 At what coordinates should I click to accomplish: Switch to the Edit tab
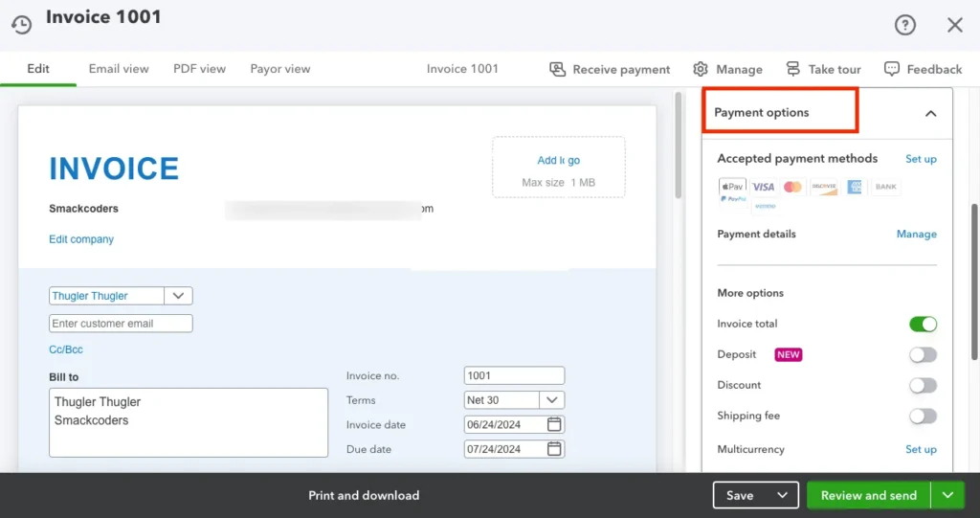click(x=38, y=69)
